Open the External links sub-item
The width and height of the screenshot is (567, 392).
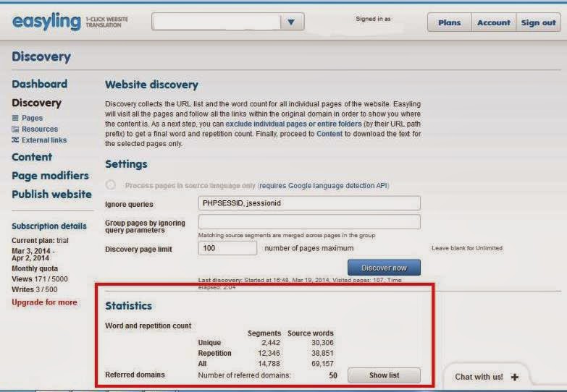pyautogui.click(x=43, y=140)
